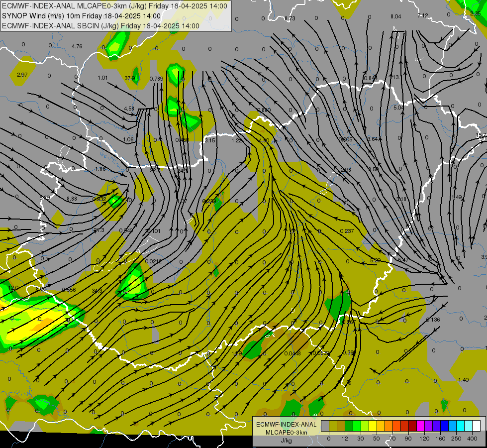Click the map value 0.789

click(x=156, y=79)
